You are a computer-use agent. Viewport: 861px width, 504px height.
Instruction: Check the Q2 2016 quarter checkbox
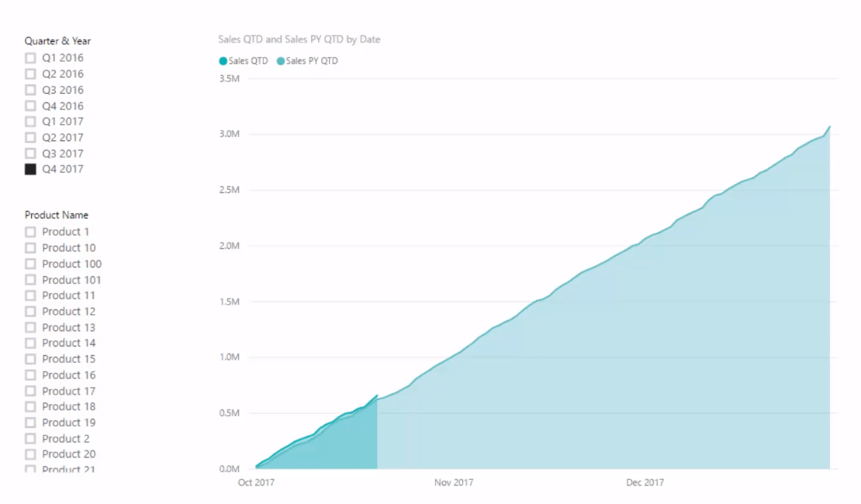click(30, 74)
